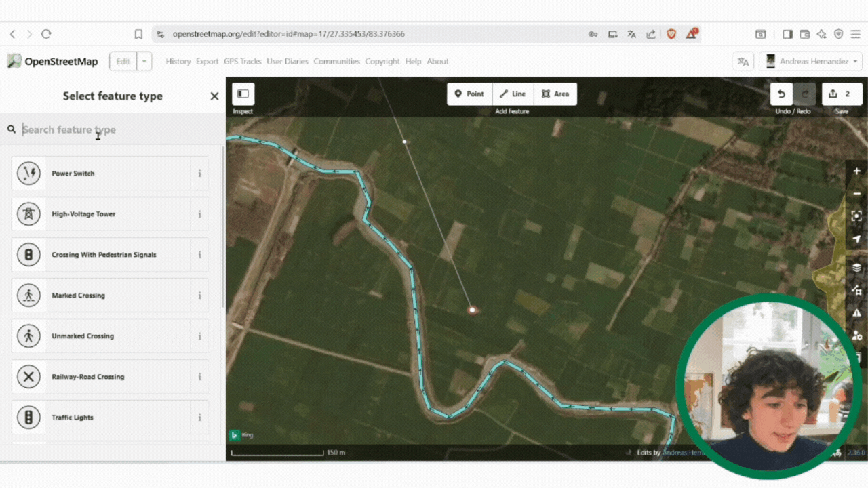Image resolution: width=868 pixels, height=488 pixels.
Task: Open the History page
Action: (178, 61)
